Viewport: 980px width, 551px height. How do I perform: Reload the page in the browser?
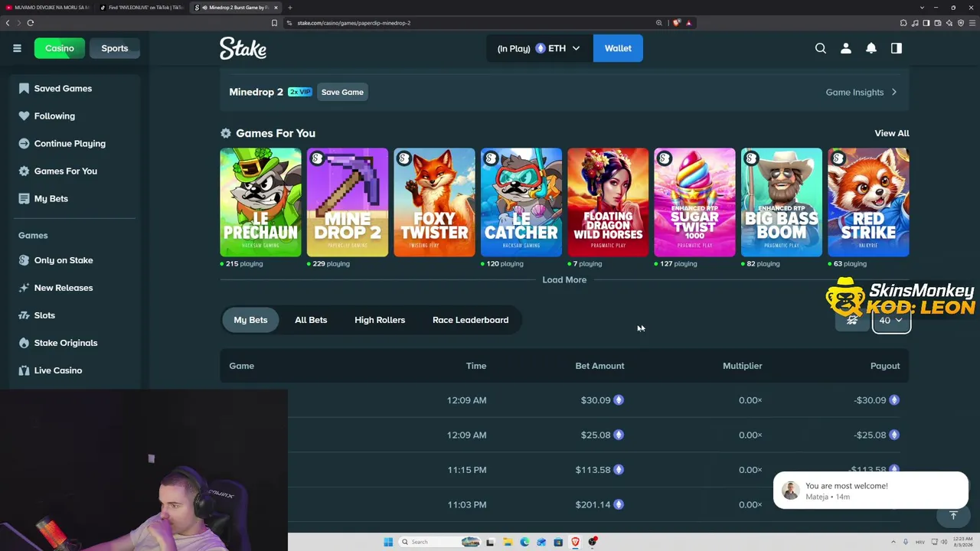(31, 23)
